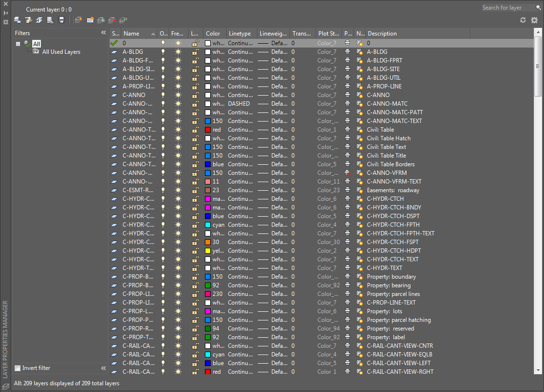Lock the A-PROP-LINE layer padlock
This screenshot has height=392, width=544.
pos(196,86)
